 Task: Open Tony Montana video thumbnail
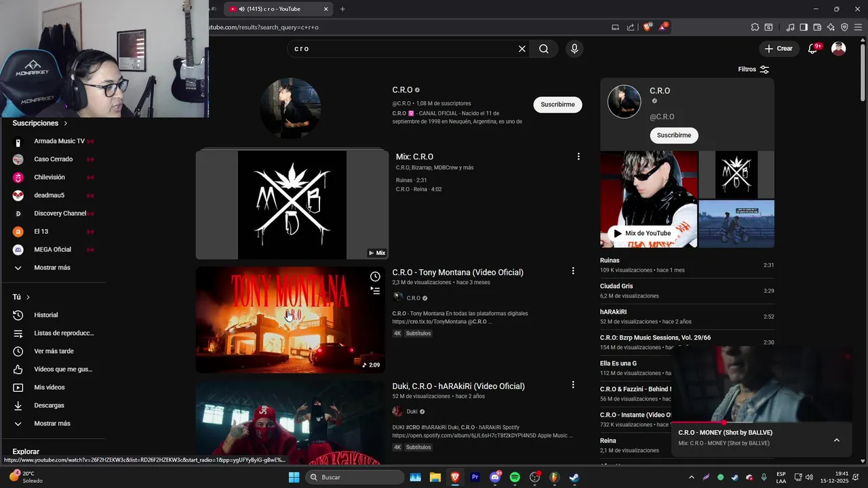click(290, 320)
